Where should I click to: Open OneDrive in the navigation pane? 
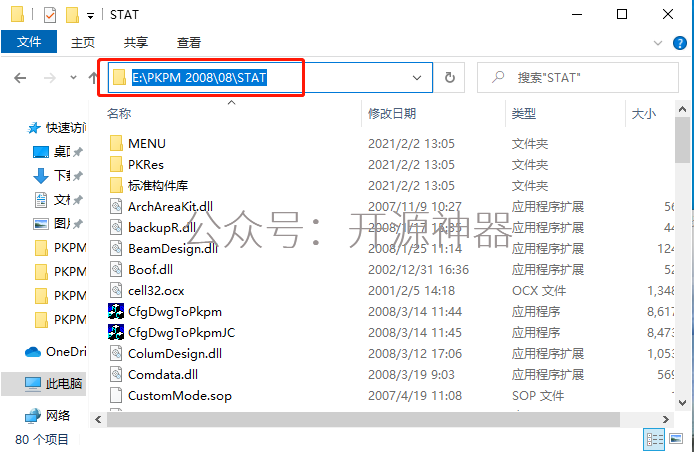coord(56,352)
